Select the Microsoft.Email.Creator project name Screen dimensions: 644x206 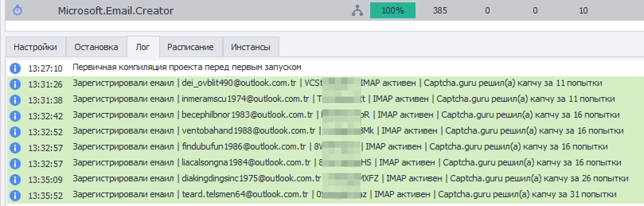[x=115, y=11]
